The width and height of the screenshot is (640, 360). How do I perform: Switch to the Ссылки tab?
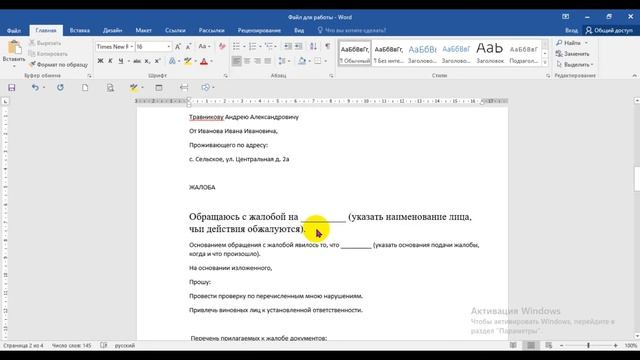(175, 30)
